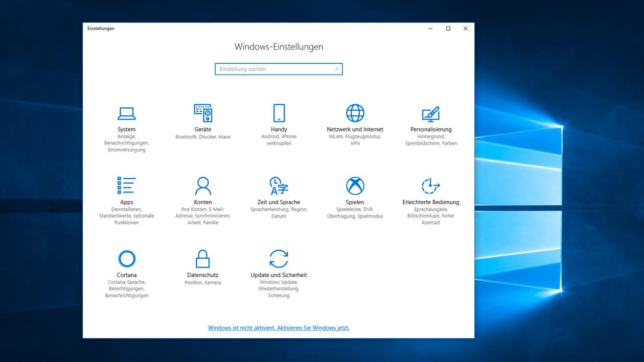Close the Einstellungen window
The height and width of the screenshot is (362, 644).
[466, 29]
